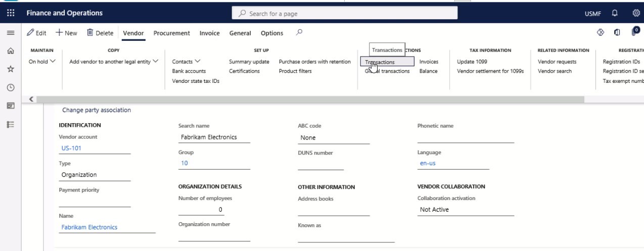Open the Invoice tab
The width and height of the screenshot is (644, 251).
coord(210,33)
